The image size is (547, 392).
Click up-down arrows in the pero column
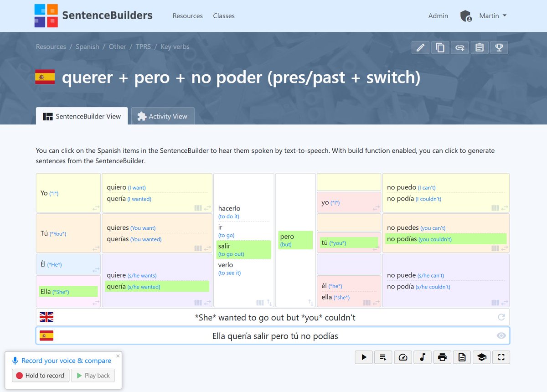[310, 302]
